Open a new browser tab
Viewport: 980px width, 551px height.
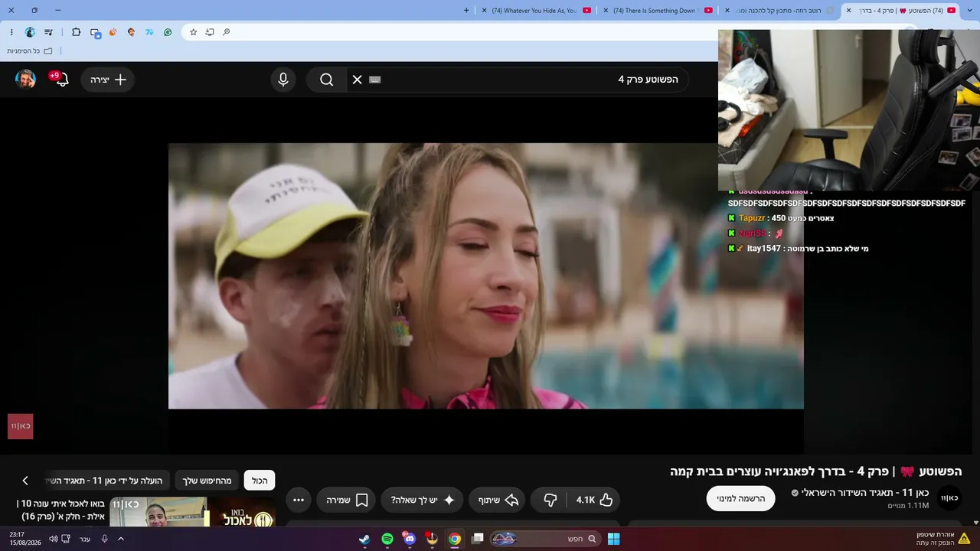(466, 10)
